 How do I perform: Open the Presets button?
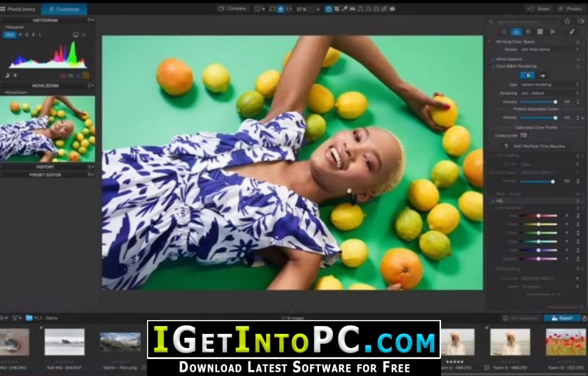click(x=570, y=9)
